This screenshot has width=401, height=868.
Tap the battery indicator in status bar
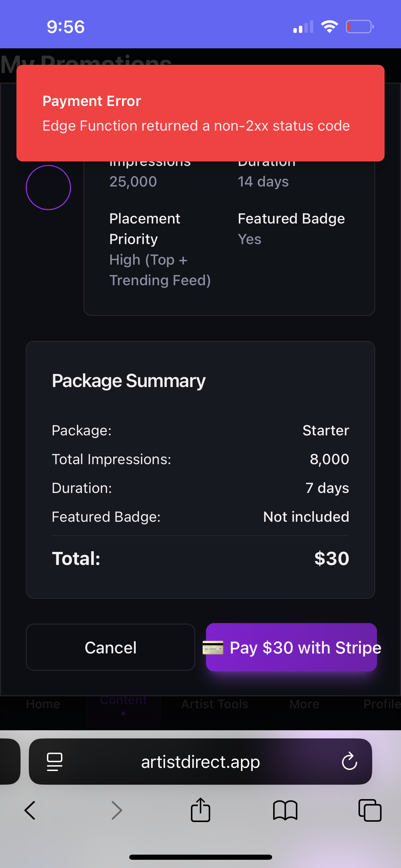pos(360,26)
